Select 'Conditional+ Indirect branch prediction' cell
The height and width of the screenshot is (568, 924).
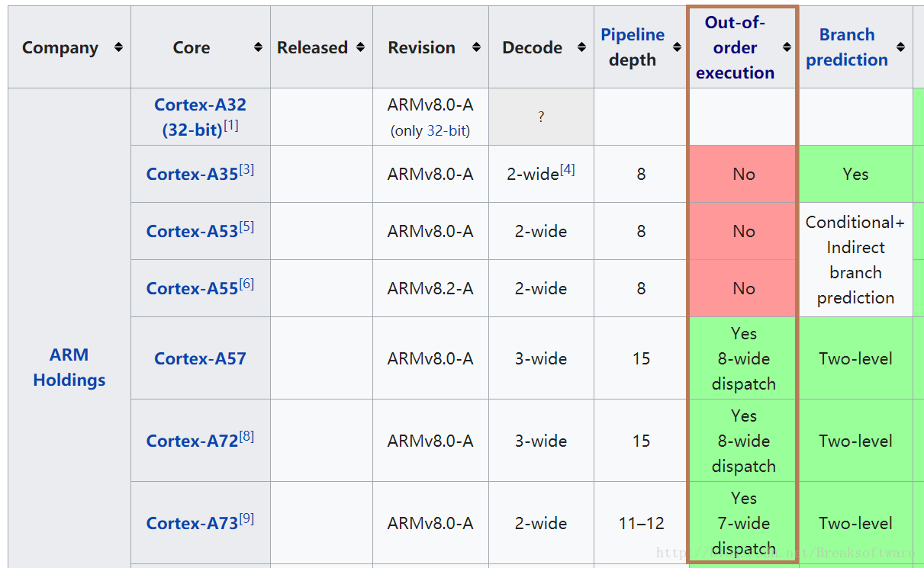(855, 260)
